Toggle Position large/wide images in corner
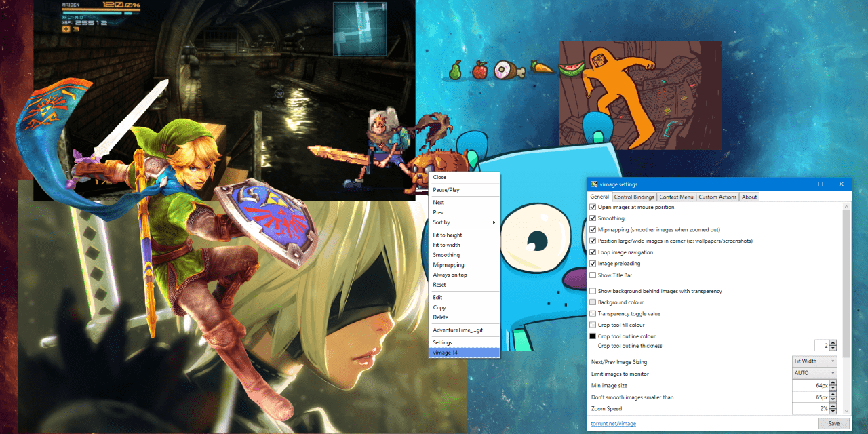This screenshot has height=434, width=868. 593,241
